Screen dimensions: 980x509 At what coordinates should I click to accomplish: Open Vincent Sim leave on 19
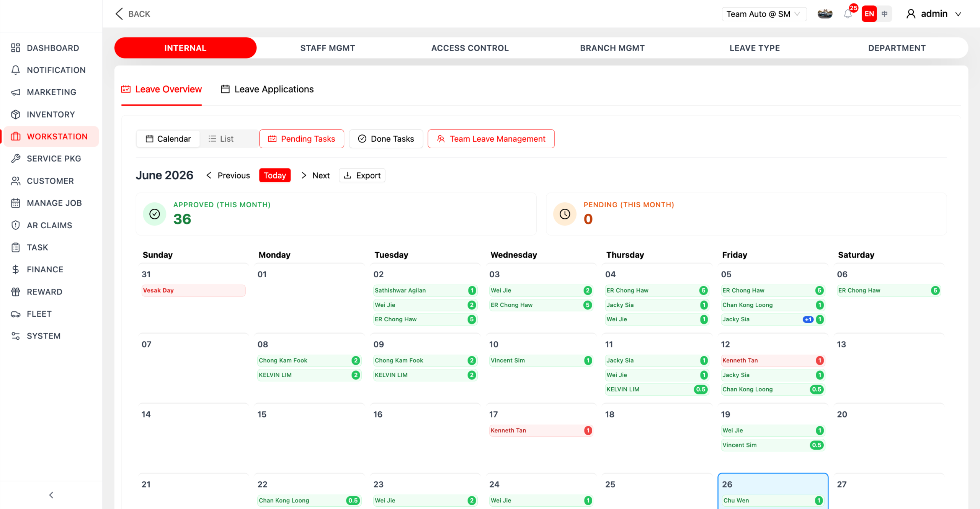(773, 445)
